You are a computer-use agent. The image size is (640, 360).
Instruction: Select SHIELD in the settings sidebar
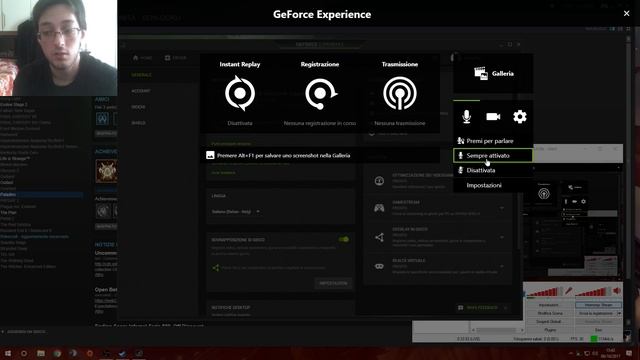[x=138, y=123]
